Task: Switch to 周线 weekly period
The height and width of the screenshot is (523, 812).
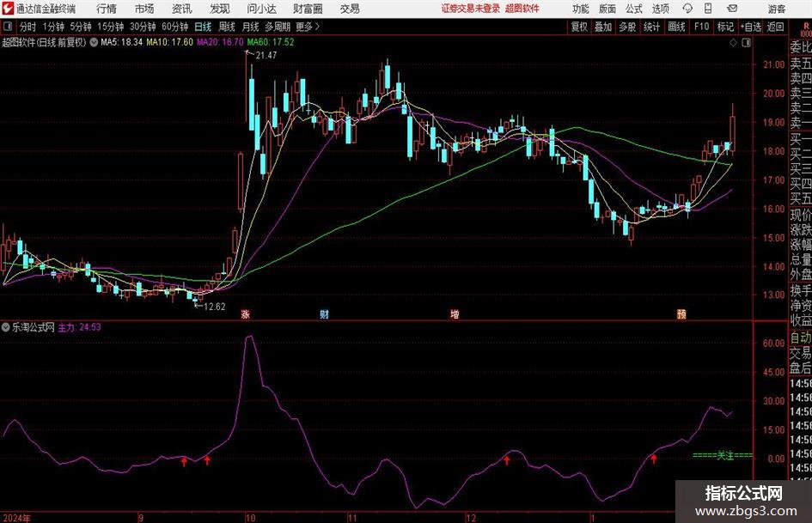Action: (x=227, y=27)
